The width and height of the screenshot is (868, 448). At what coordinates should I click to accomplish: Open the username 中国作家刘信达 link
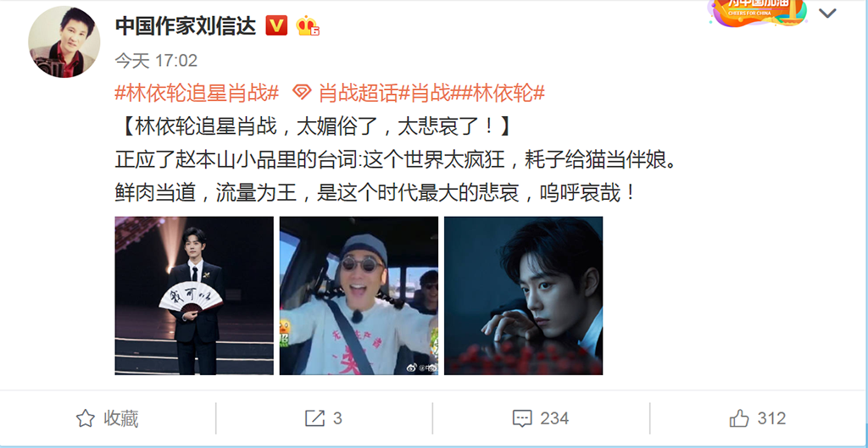point(186,25)
